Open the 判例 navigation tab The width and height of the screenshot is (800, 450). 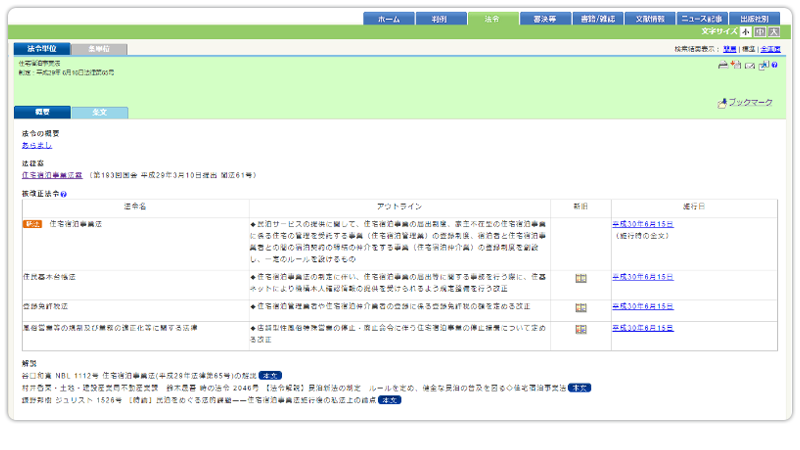[x=440, y=19]
